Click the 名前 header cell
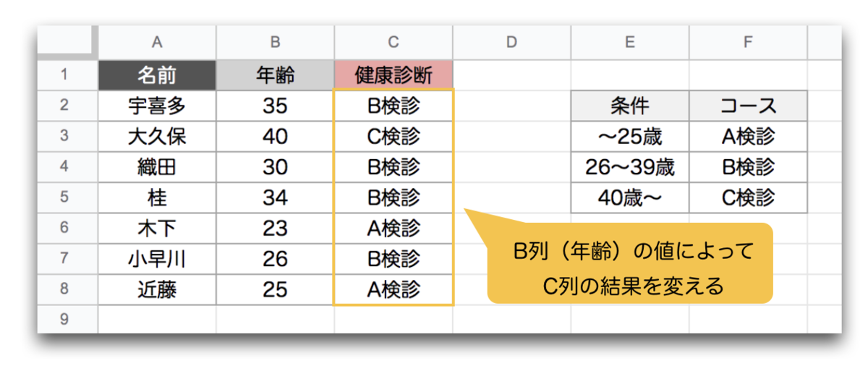The width and height of the screenshot is (868, 379). pyautogui.click(x=157, y=74)
